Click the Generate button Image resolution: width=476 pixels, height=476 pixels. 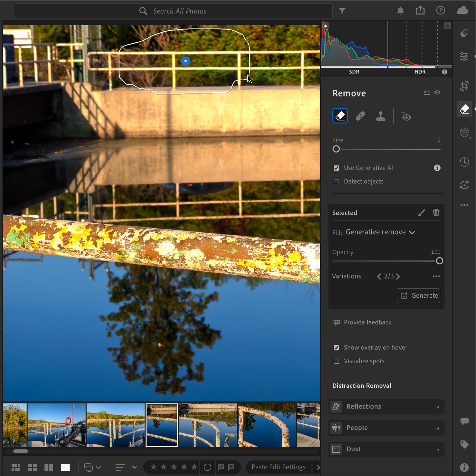[x=418, y=296]
